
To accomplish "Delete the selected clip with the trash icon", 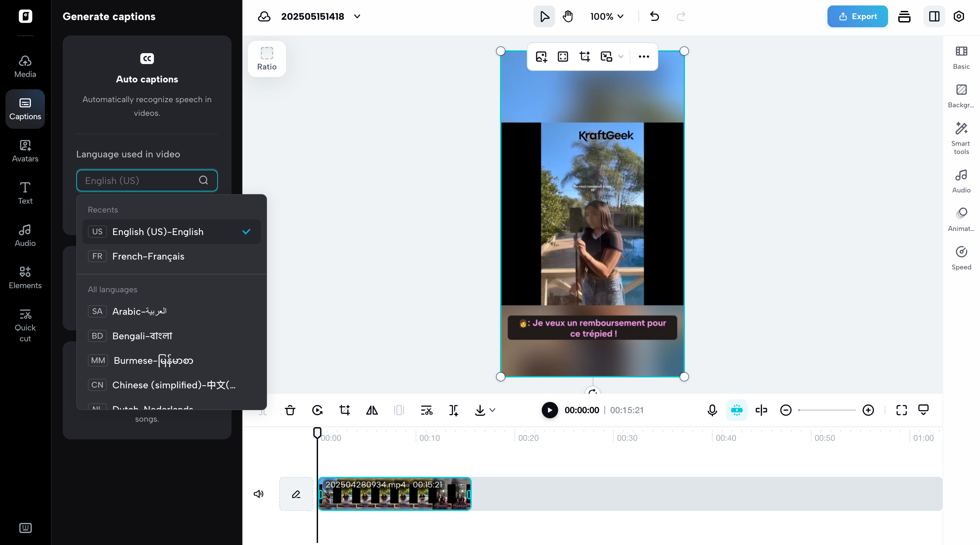I will (x=290, y=410).
